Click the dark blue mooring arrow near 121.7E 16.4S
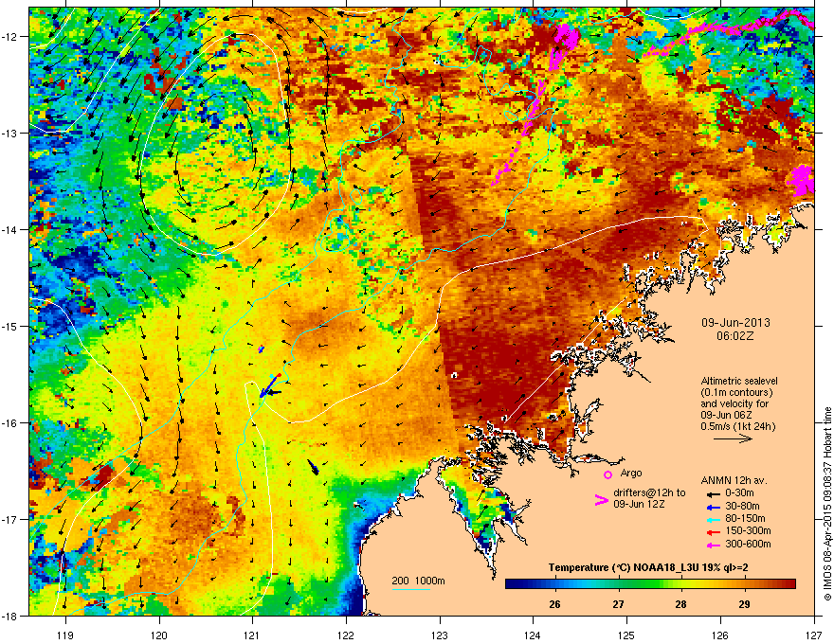 (x=314, y=467)
